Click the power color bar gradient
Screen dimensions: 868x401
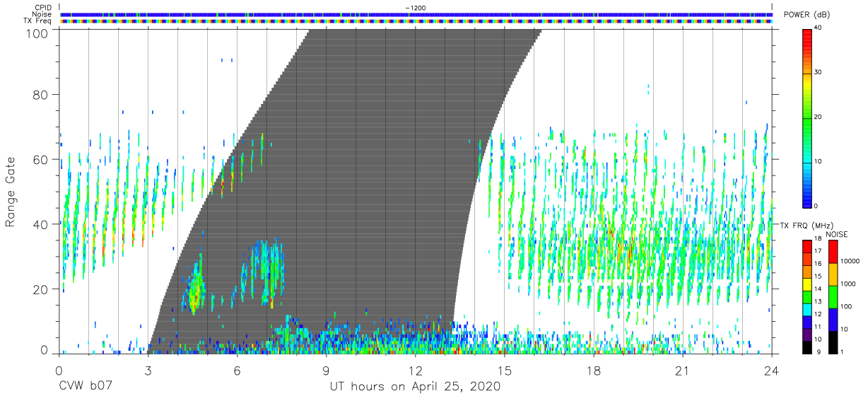coord(807,117)
